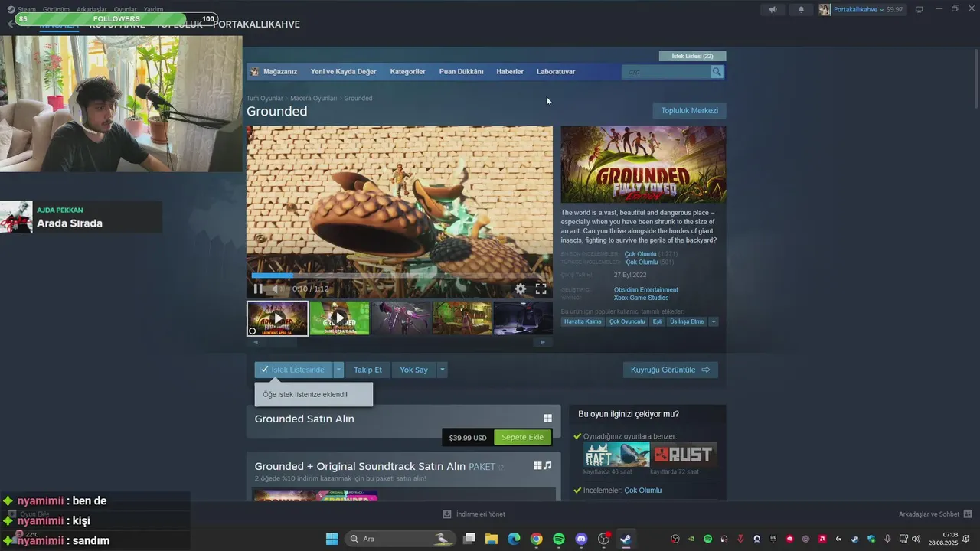Viewport: 980px width, 551px height.
Task: Click the Takip Et button
Action: [x=367, y=370]
